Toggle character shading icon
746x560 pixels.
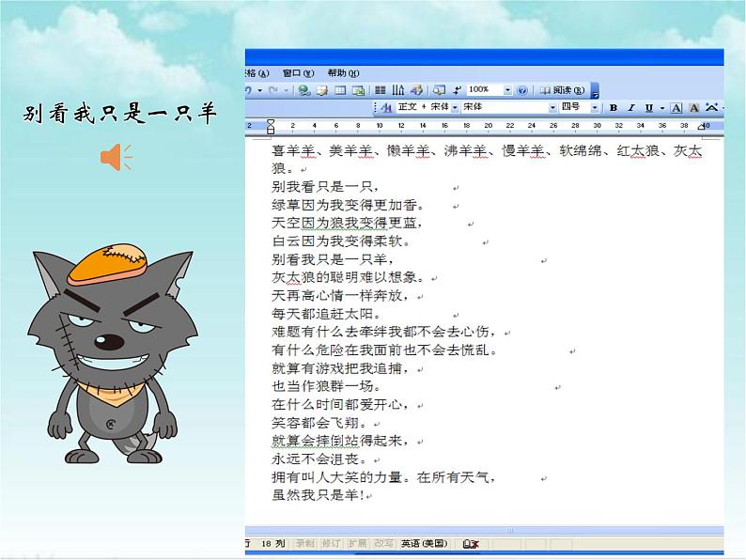694,108
